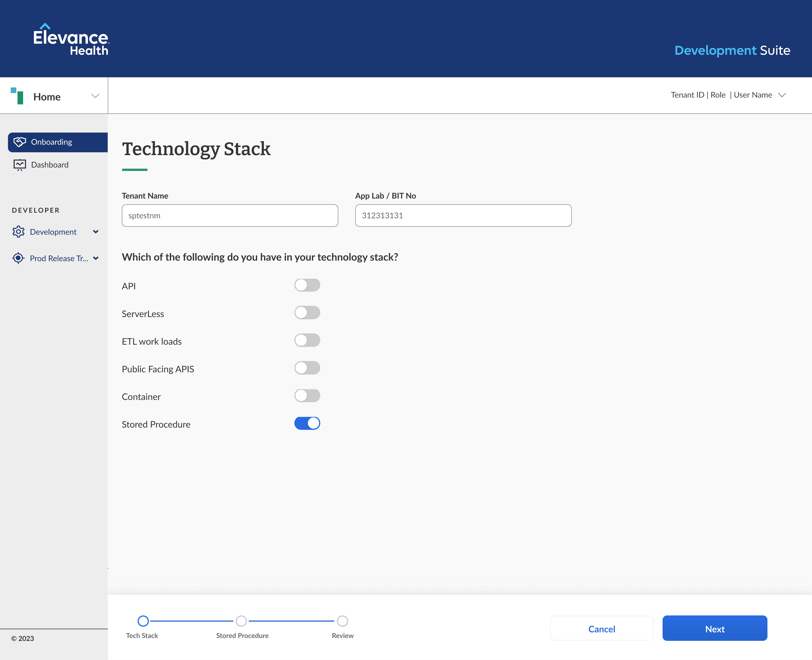
Task: Click the Tech Stack step circle
Action: point(143,621)
